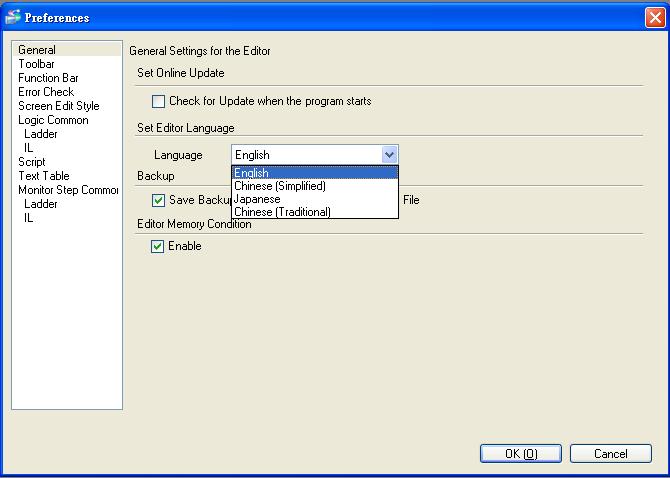Pick Chinese (Traditional) from the language list
The width and height of the screenshot is (670, 478).
pos(282,212)
